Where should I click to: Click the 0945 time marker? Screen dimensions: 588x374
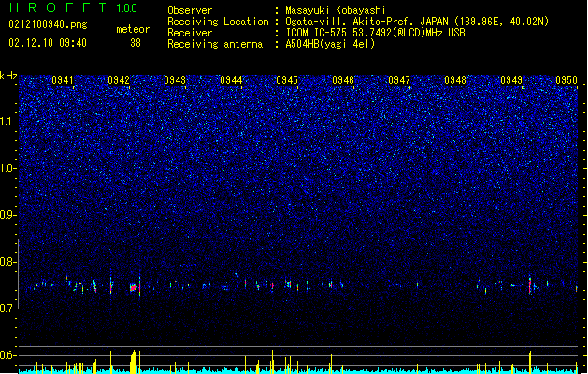287,80
